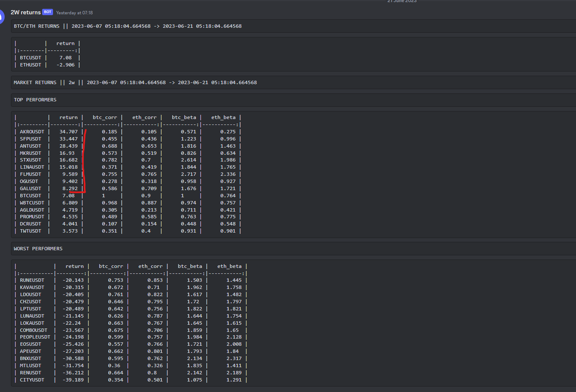Click RENUSDT return -36.212
The image size is (576, 392).
click(73, 373)
